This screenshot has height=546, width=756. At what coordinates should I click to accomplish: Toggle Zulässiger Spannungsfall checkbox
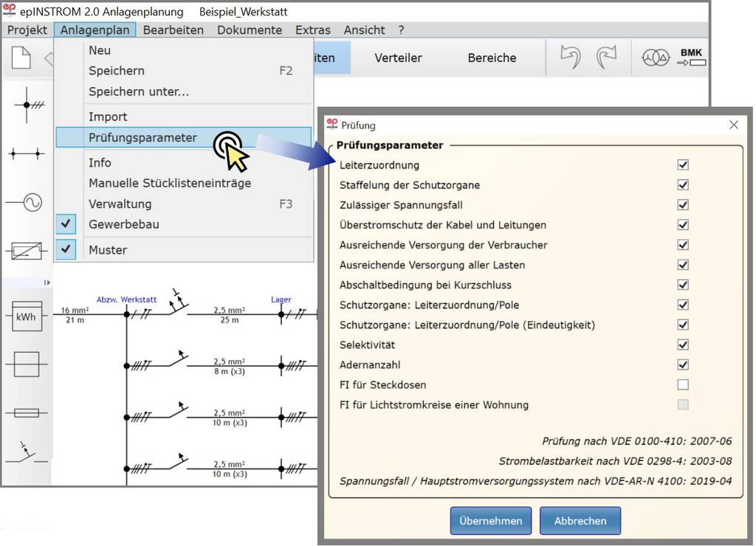tap(683, 205)
